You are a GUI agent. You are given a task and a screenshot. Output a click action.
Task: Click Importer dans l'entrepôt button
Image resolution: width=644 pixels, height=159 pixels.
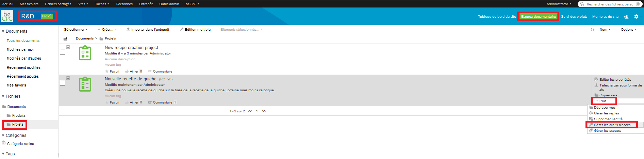click(x=148, y=30)
